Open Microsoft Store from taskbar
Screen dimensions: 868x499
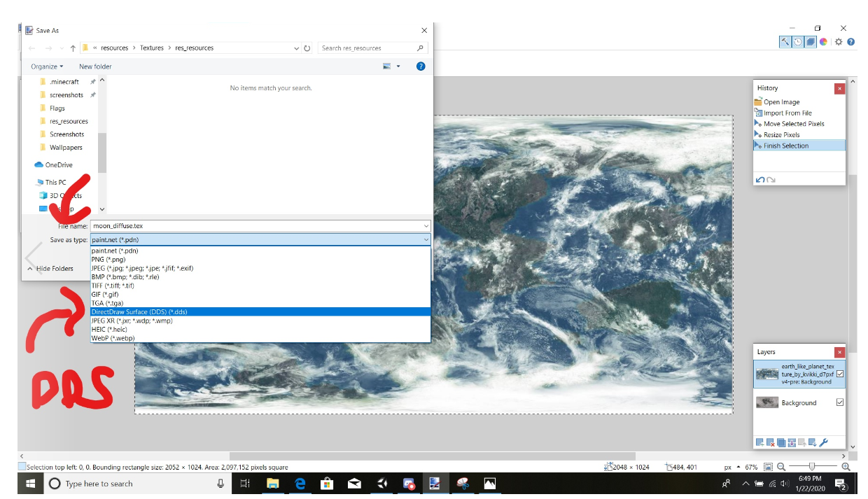[327, 484]
